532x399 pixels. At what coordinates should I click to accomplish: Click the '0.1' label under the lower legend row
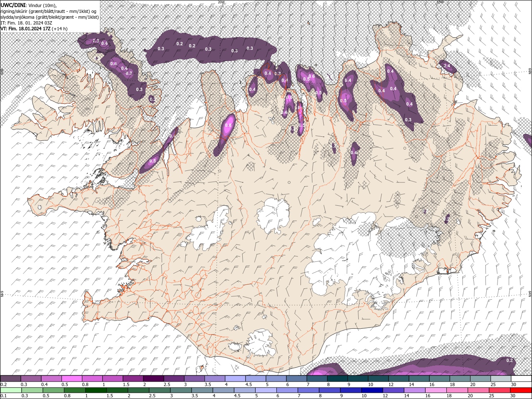[x=3, y=396]
